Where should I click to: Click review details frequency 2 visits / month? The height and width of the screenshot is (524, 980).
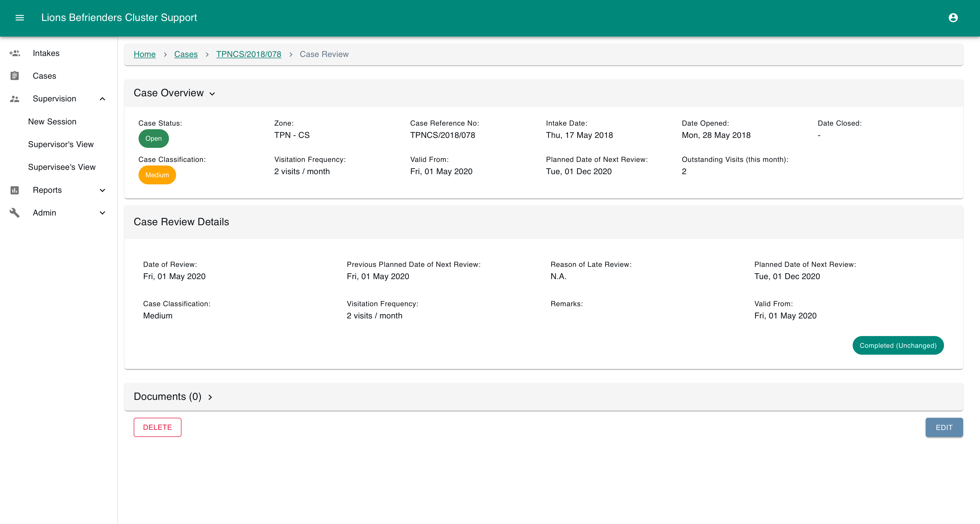[x=374, y=315]
